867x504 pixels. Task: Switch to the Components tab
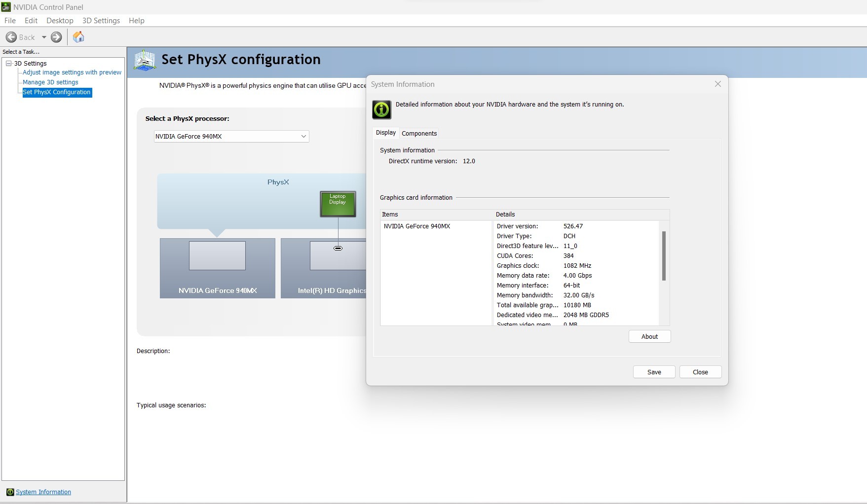pyautogui.click(x=419, y=133)
